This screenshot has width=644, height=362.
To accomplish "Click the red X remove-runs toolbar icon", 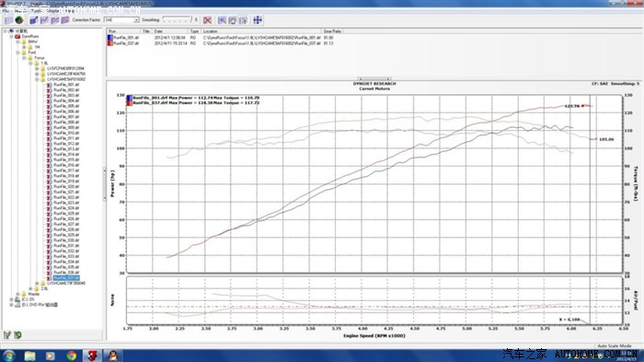I will click(207, 20).
